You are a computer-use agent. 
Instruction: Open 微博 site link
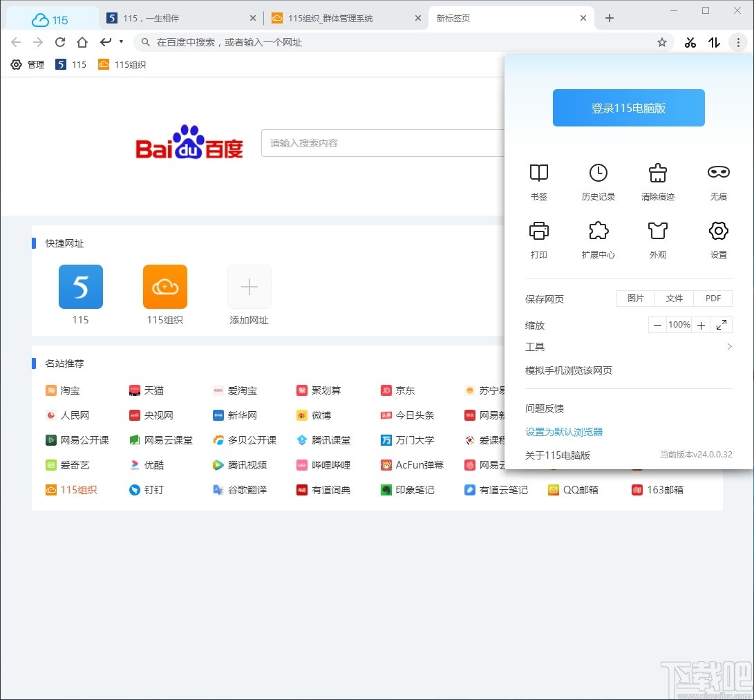tap(314, 415)
